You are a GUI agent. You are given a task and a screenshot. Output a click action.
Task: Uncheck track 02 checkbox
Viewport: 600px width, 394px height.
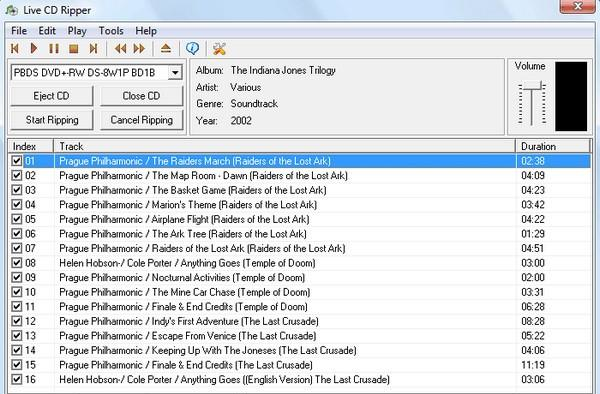coord(16,175)
